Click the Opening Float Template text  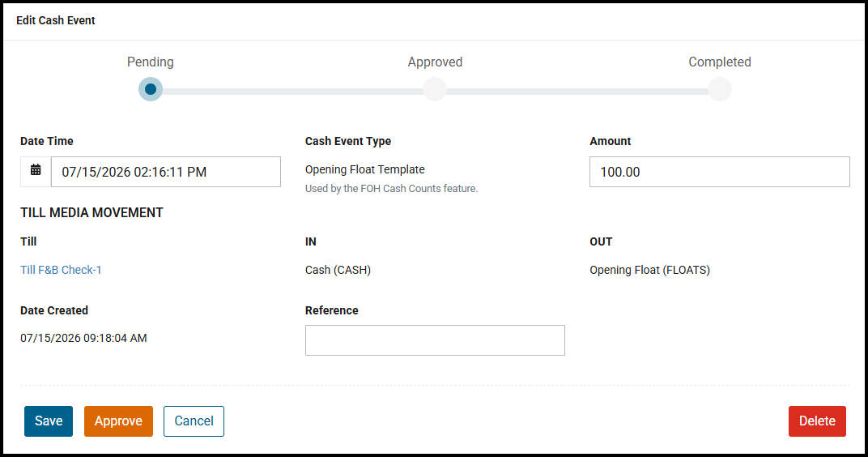coord(365,169)
